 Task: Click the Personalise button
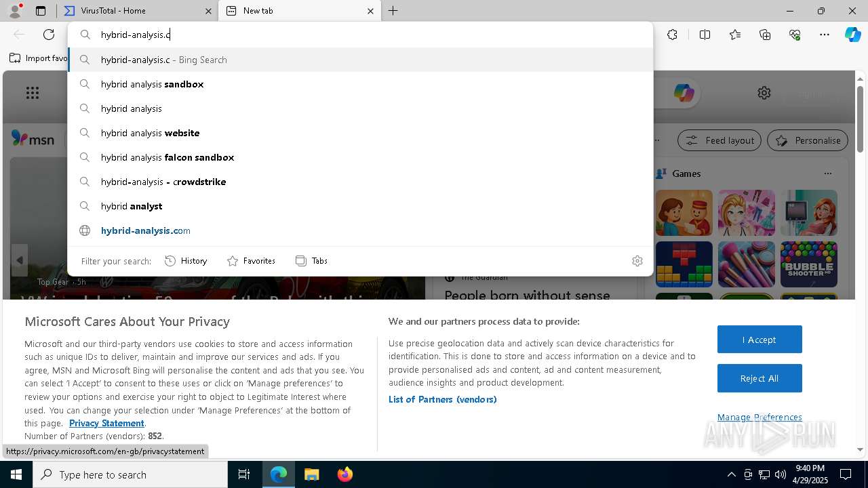[808, 140]
